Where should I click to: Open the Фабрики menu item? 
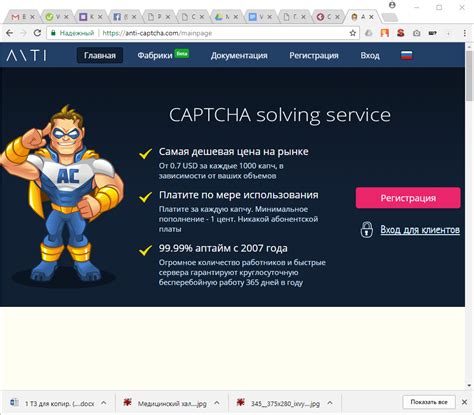click(x=155, y=55)
